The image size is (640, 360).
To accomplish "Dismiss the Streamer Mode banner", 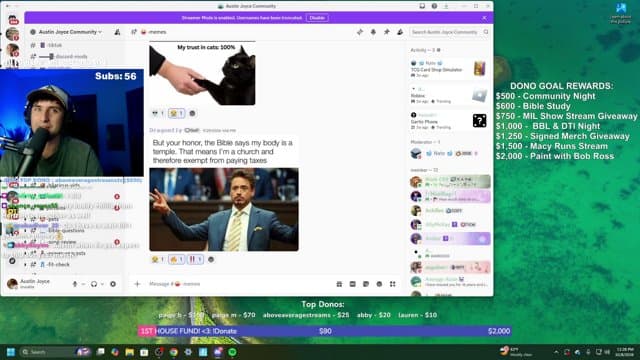I will click(x=484, y=18).
